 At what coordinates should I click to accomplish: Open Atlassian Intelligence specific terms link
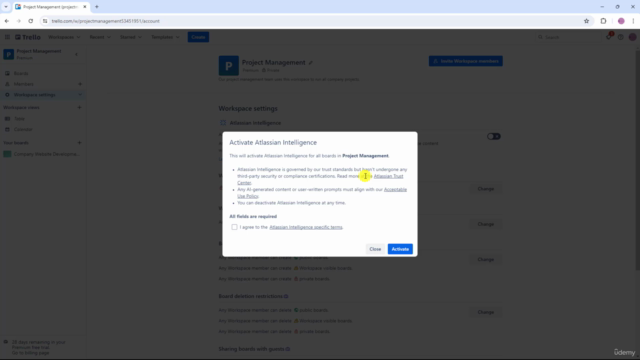(x=306, y=227)
